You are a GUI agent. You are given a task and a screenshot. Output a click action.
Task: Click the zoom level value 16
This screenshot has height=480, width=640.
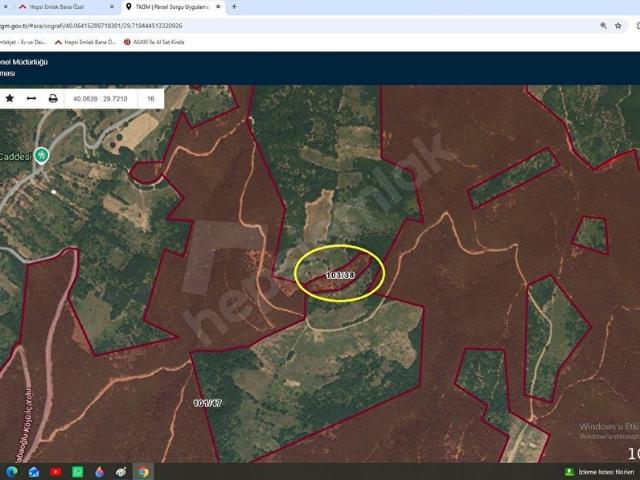(x=151, y=99)
